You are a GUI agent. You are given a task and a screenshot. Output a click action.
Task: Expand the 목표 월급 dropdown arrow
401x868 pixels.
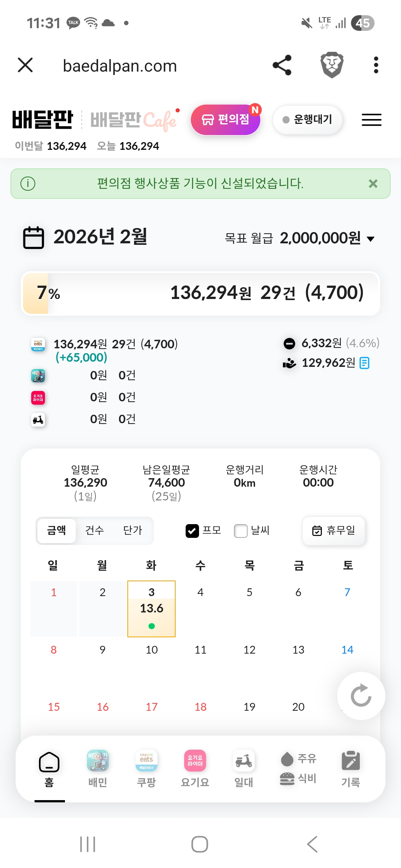coord(371,239)
